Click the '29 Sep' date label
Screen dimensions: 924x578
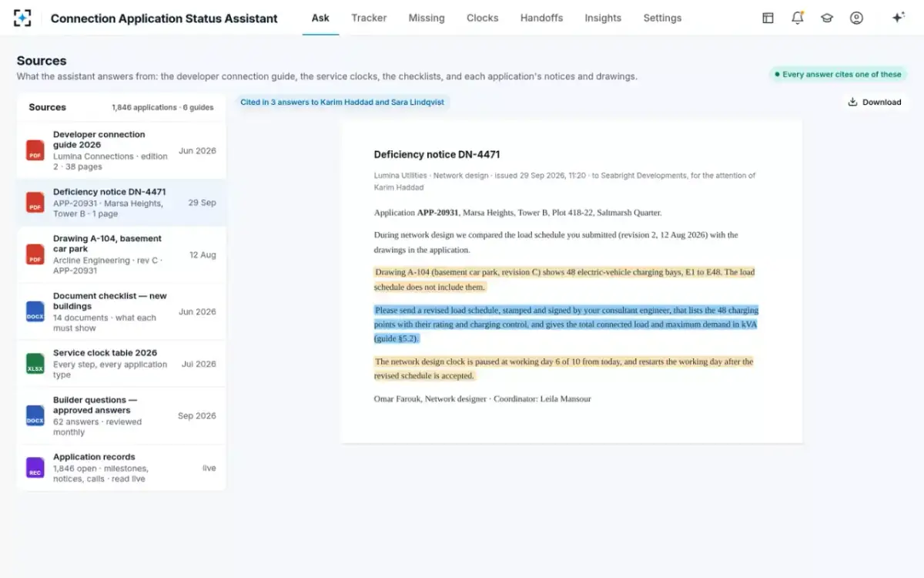point(203,203)
